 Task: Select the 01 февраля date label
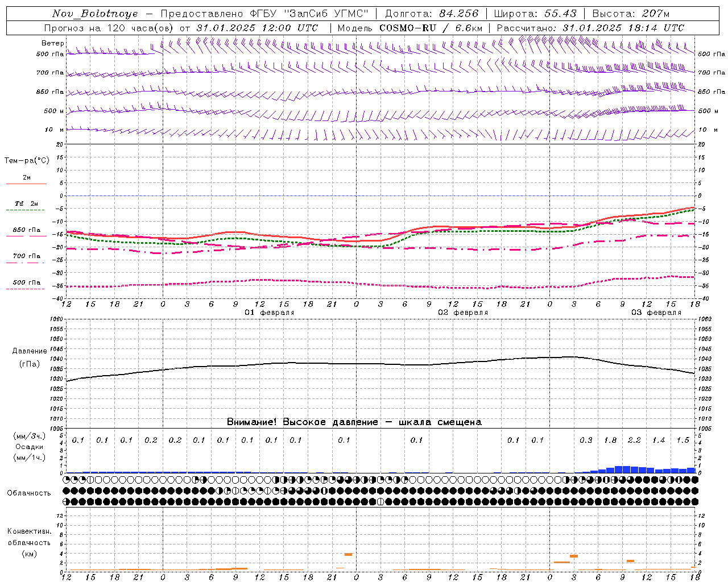[270, 313]
